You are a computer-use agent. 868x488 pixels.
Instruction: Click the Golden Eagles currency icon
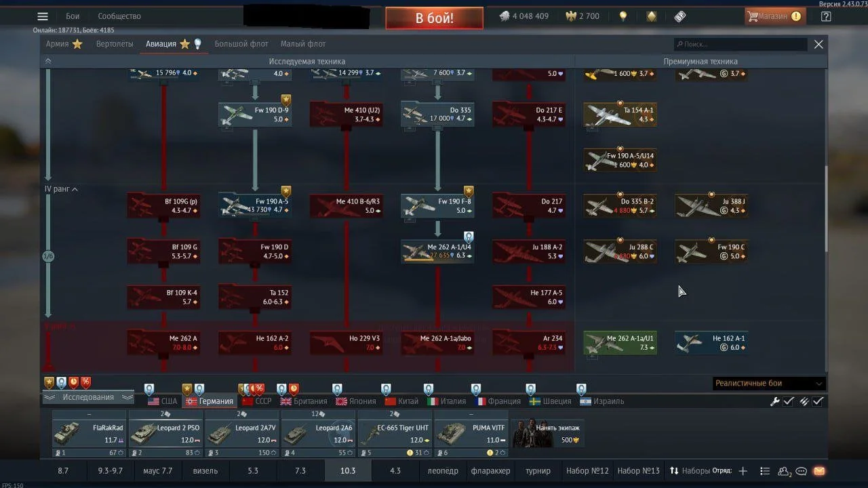pos(570,16)
